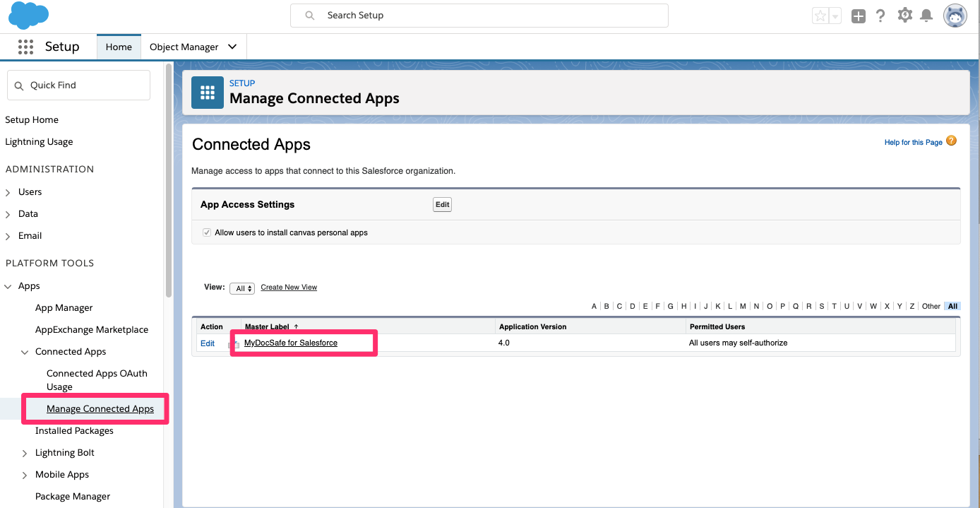Click the global actions plus icon
The image size is (980, 508).
pyautogui.click(x=858, y=16)
